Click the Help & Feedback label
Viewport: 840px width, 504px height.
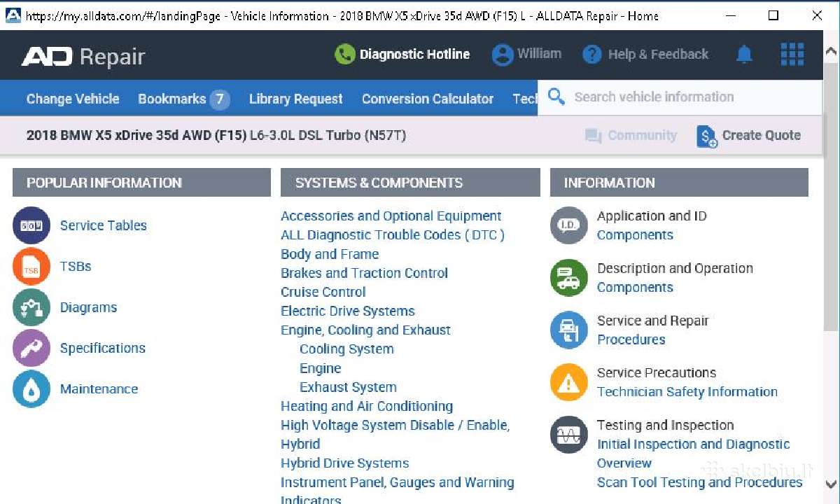pyautogui.click(x=658, y=54)
